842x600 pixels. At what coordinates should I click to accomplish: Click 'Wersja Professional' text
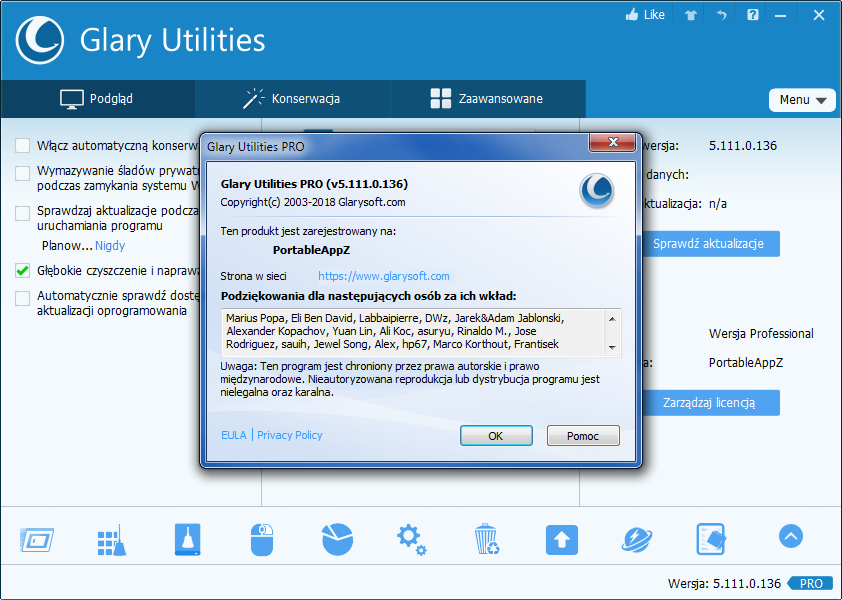(761, 334)
